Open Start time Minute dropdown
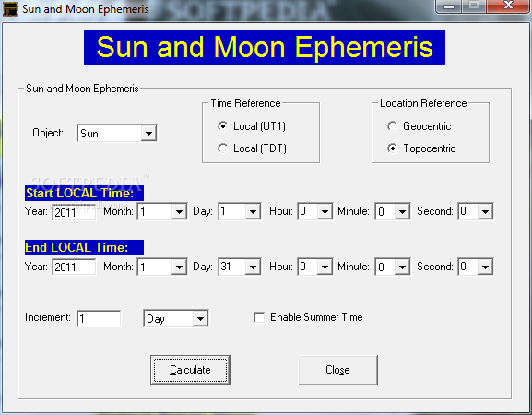This screenshot has width=532, height=415. (x=393, y=211)
